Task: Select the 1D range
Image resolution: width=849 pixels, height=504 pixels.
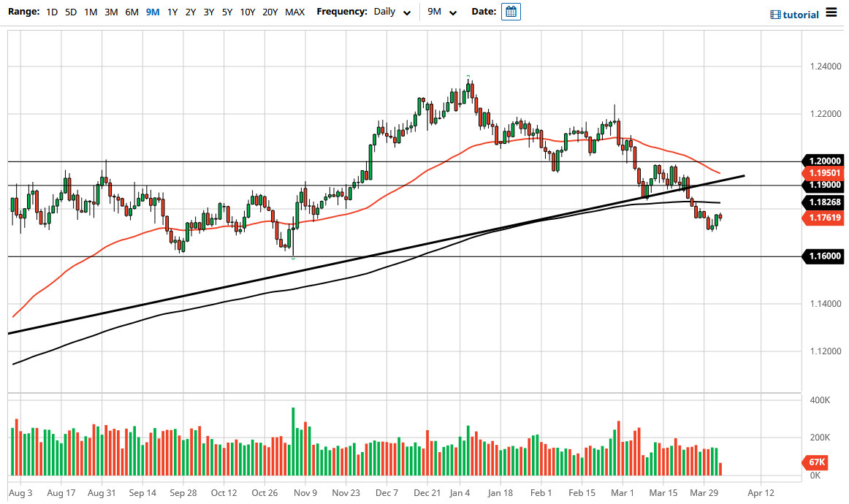Action: tap(52, 12)
